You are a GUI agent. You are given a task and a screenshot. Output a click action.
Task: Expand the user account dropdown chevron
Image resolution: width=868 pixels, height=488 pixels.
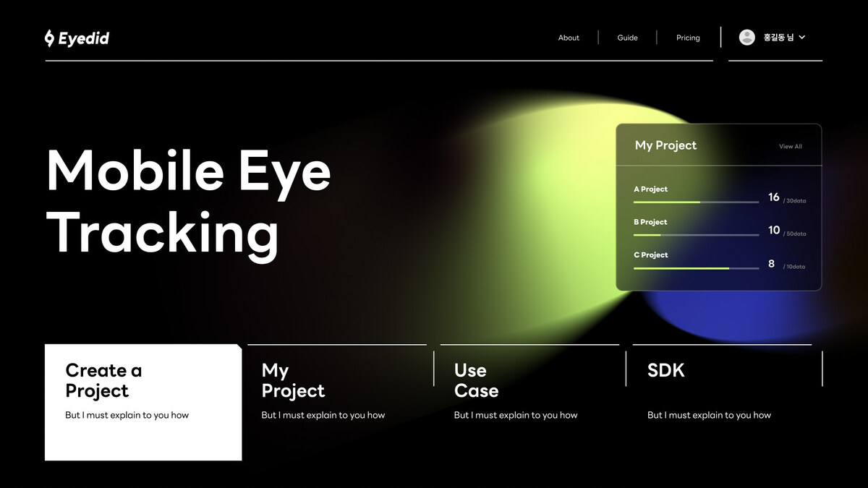click(x=801, y=38)
